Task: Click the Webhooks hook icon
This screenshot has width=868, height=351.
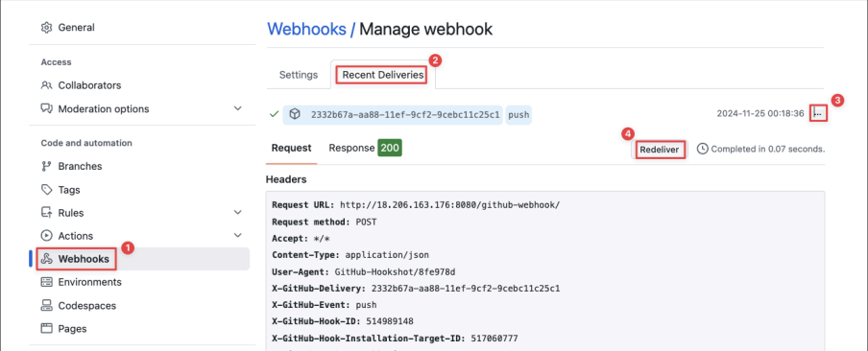Action: (47, 259)
